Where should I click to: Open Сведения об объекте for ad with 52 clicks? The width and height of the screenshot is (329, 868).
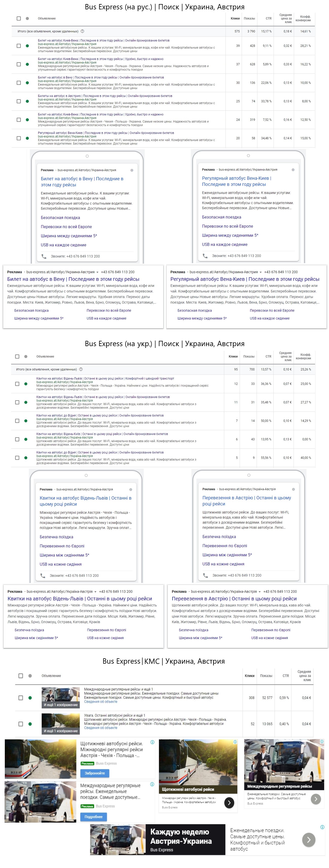101,728
